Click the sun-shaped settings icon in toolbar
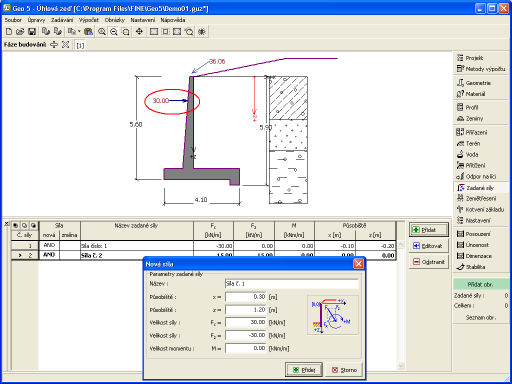512x384 pixels. (x=202, y=32)
